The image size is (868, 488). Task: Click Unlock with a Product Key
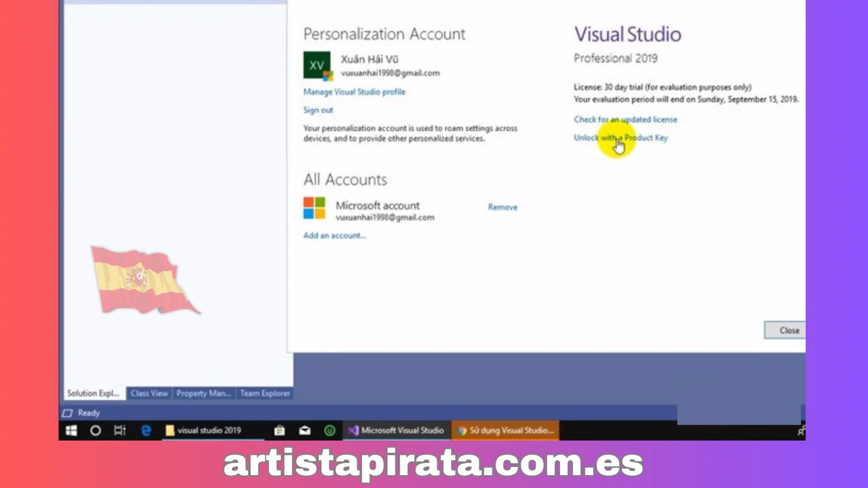coord(620,138)
